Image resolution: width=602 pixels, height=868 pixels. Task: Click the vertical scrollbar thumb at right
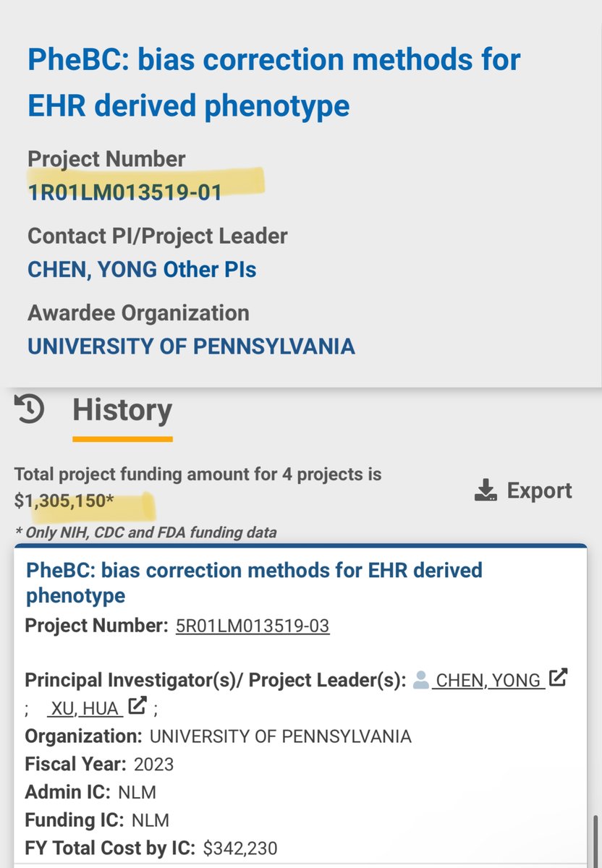click(x=596, y=839)
